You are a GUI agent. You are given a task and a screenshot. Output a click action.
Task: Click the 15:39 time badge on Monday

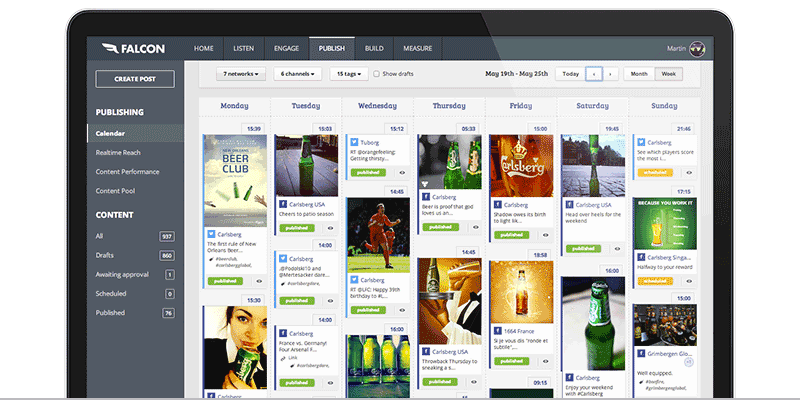254,129
